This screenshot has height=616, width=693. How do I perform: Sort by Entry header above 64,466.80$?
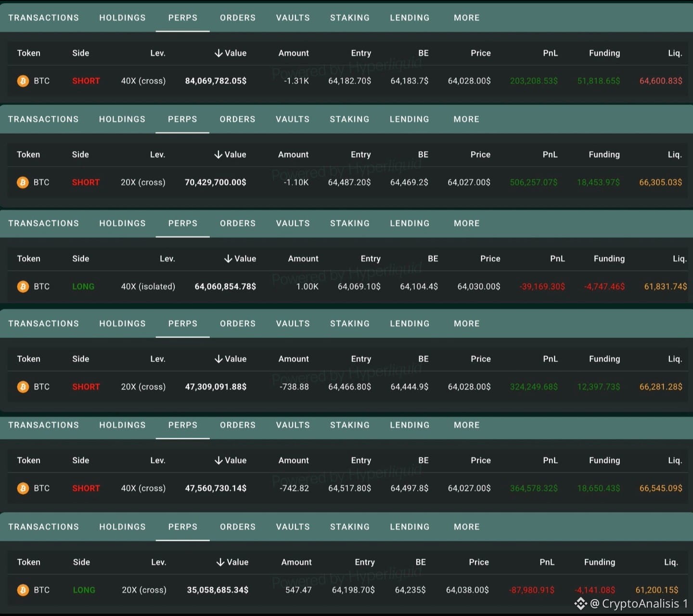361,359
